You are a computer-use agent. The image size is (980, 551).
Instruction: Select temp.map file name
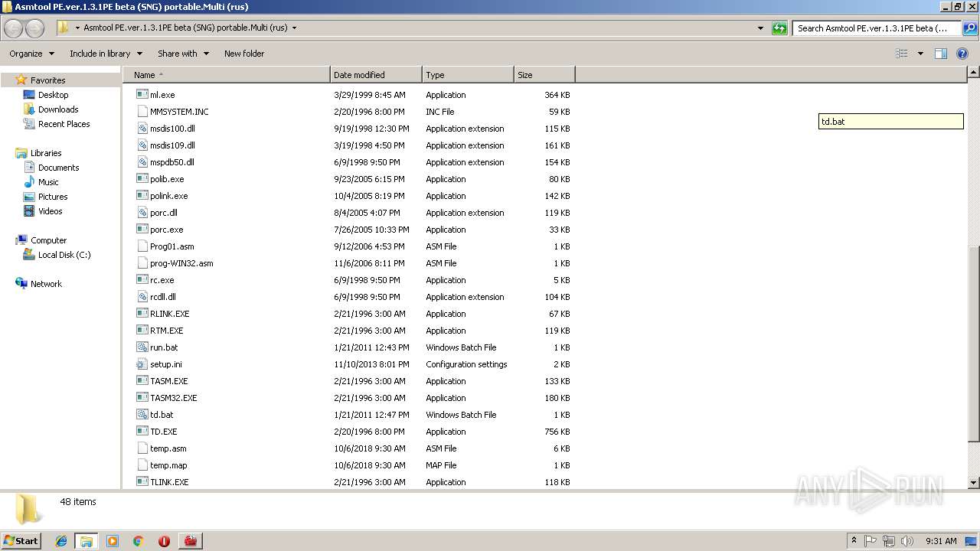pos(168,465)
